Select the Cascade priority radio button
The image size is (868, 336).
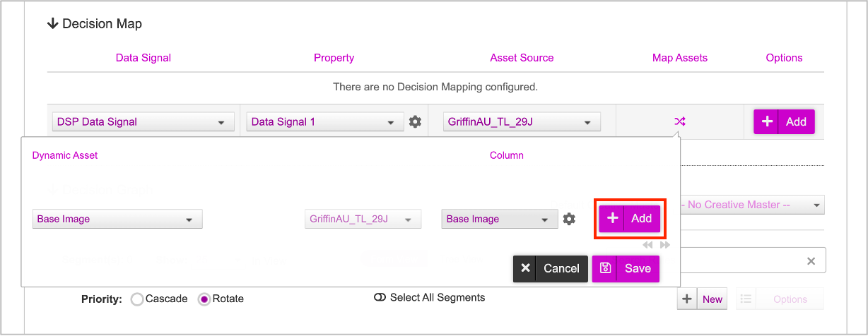[137, 299]
